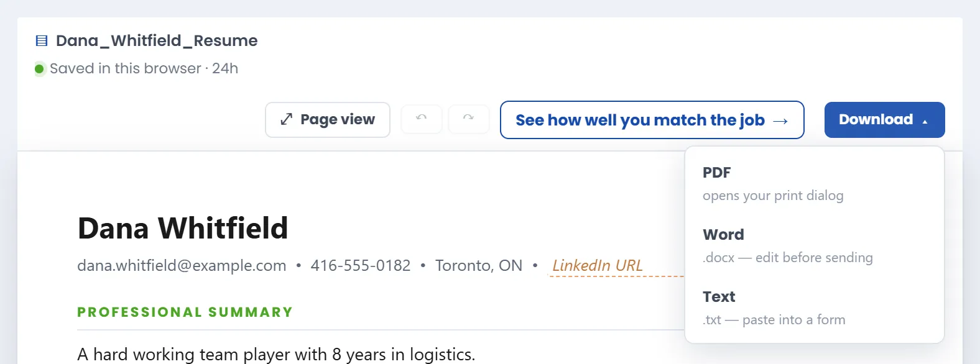Click the Dana Whitfield name heading
The width and height of the screenshot is (980, 364).
pyautogui.click(x=183, y=228)
